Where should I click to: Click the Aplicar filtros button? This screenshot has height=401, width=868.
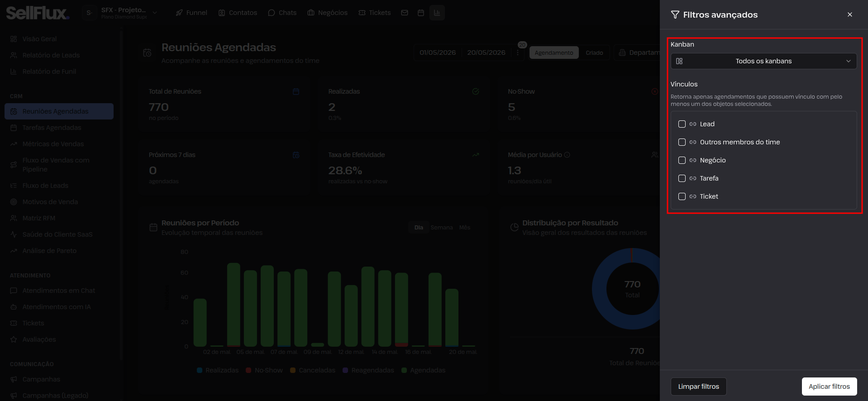point(829,387)
